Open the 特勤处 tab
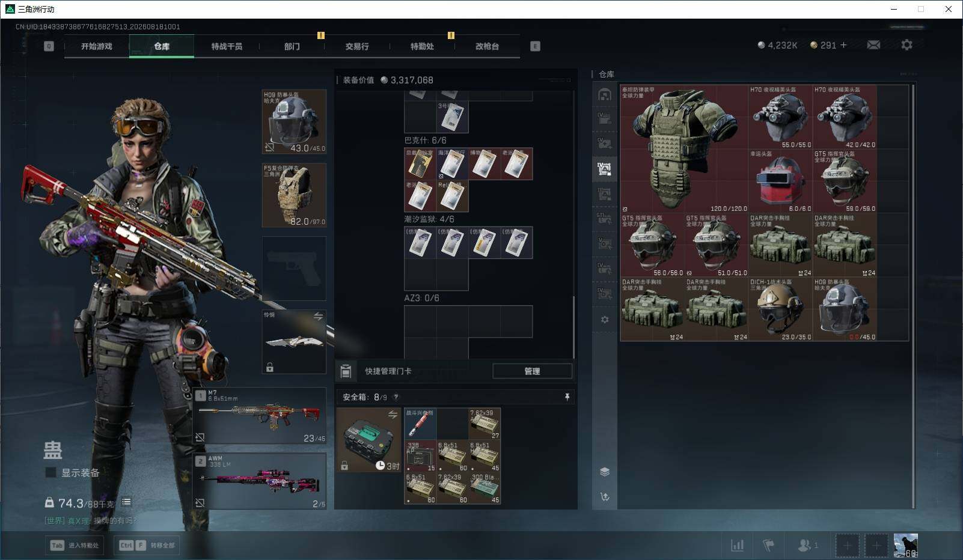963x560 pixels. click(x=422, y=46)
